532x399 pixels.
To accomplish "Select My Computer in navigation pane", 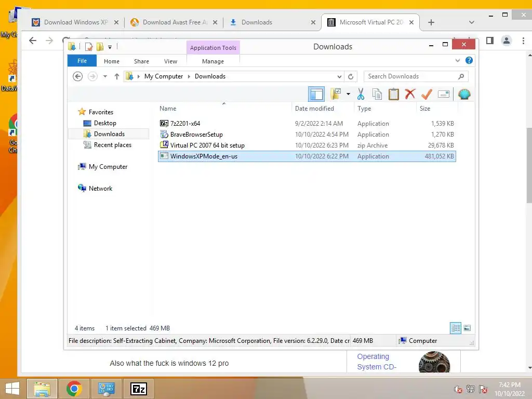I will (x=108, y=167).
